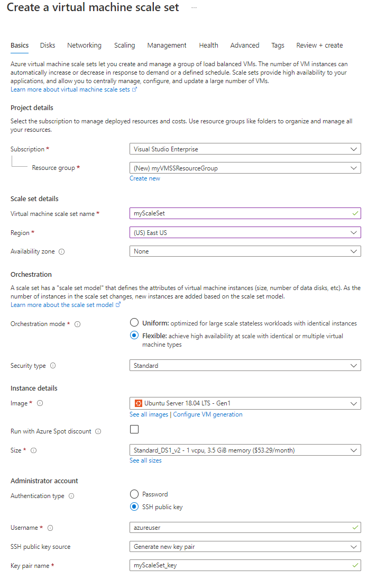Viewport: 377px width, 588px height.
Task: Choose Password authentication type
Action: [134, 494]
